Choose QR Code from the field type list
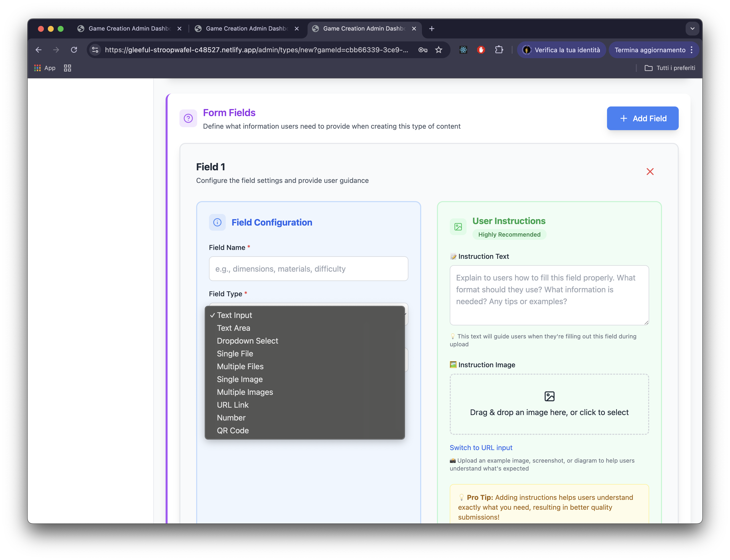This screenshot has width=730, height=560. [233, 430]
